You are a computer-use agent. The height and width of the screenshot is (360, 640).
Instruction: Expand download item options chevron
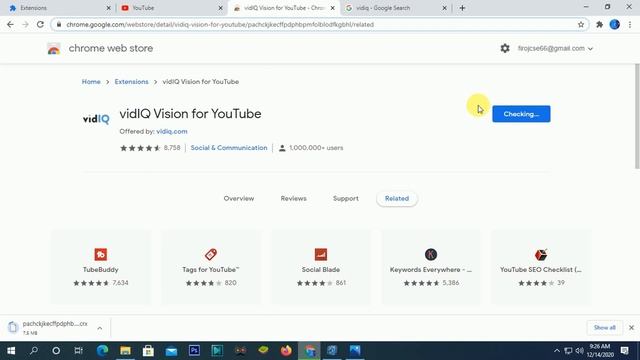point(100,328)
